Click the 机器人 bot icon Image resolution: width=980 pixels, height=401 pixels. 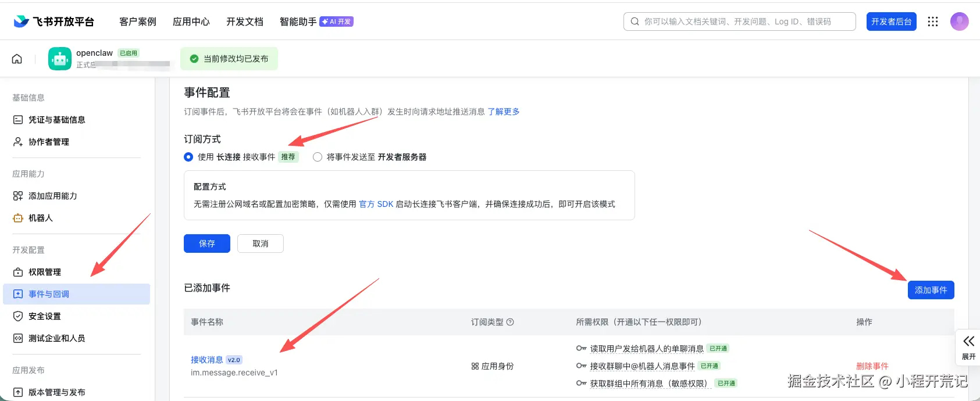[x=18, y=218]
